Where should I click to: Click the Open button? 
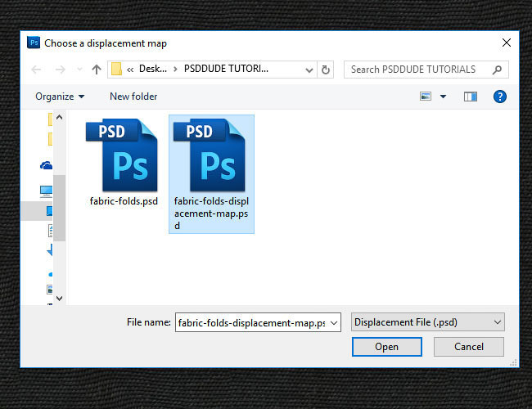[387, 347]
